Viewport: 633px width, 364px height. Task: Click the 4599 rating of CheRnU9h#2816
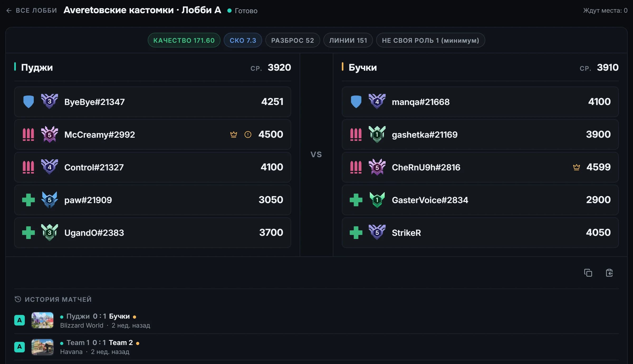[598, 167]
